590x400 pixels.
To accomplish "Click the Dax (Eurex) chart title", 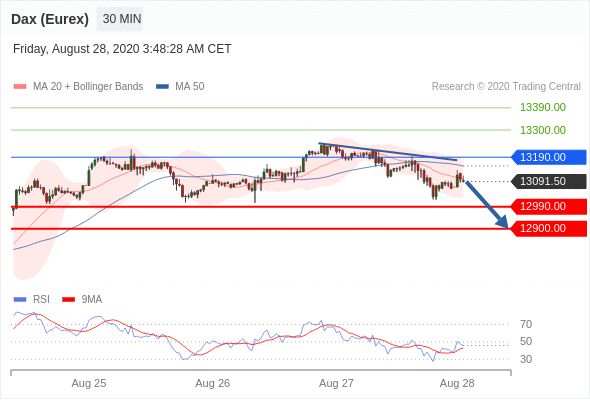I will click(50, 19).
